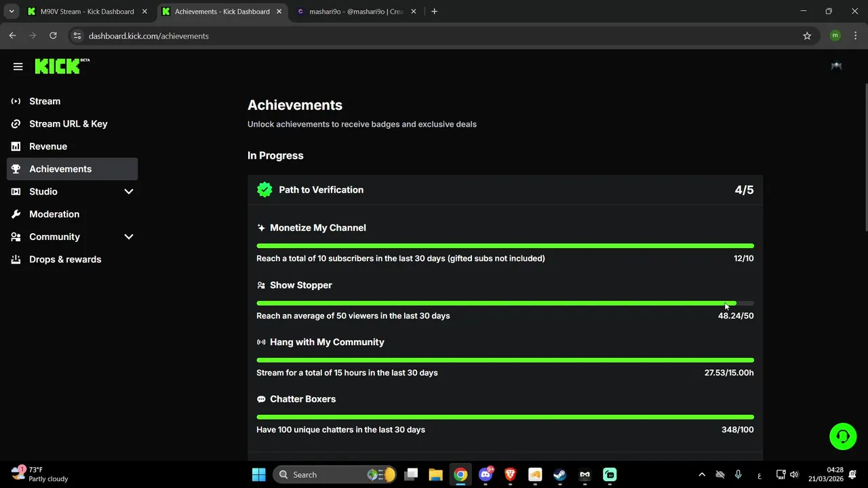
Task: Click the Monetize My Channel sparkle icon
Action: pos(261,228)
